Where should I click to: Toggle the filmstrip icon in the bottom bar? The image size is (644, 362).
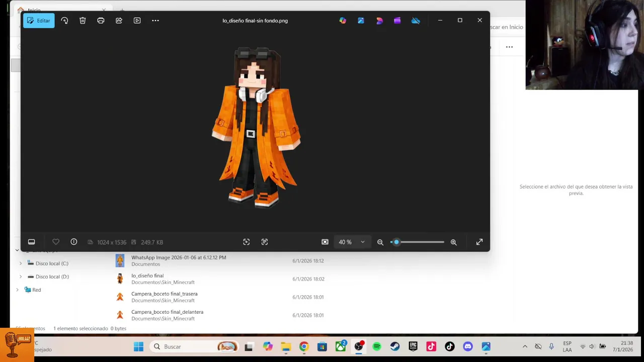pyautogui.click(x=31, y=242)
